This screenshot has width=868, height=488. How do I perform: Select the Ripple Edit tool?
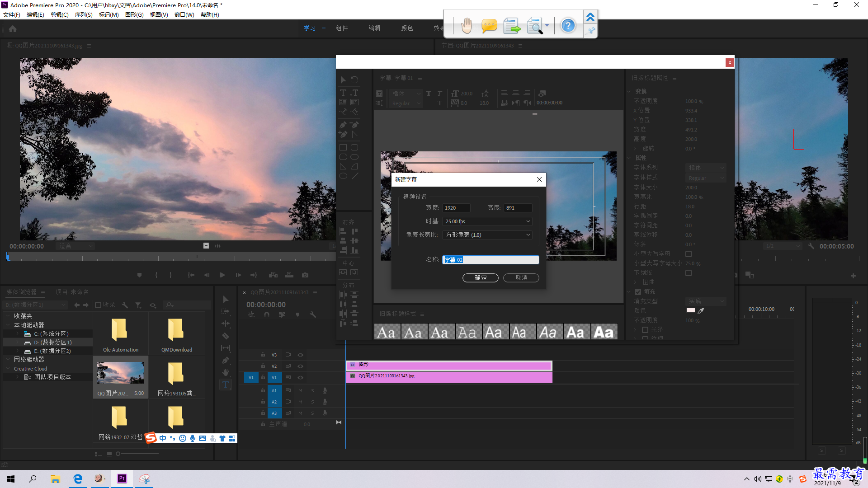225,324
